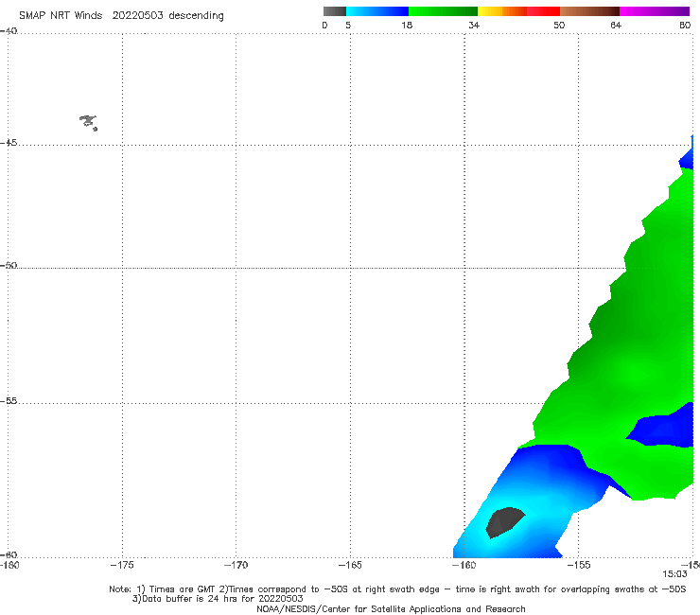Click the -45 latitude axis label
The width and height of the screenshot is (700, 615).
click(x=9, y=143)
